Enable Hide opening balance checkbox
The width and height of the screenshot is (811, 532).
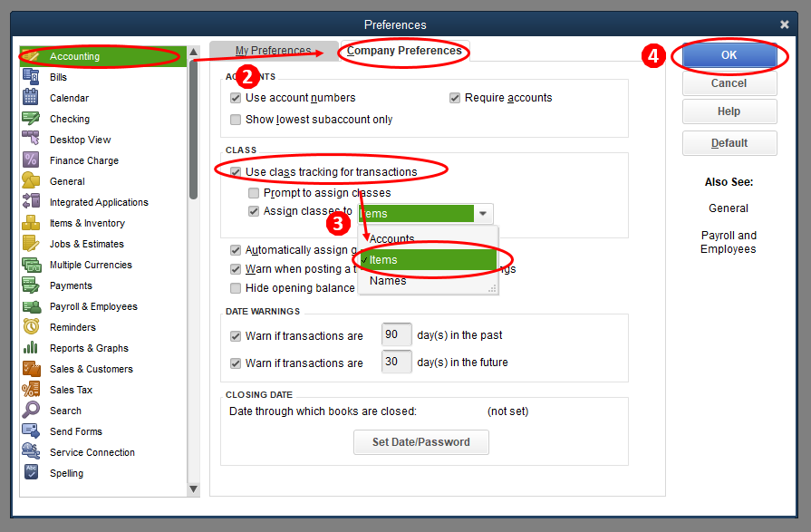(x=236, y=288)
